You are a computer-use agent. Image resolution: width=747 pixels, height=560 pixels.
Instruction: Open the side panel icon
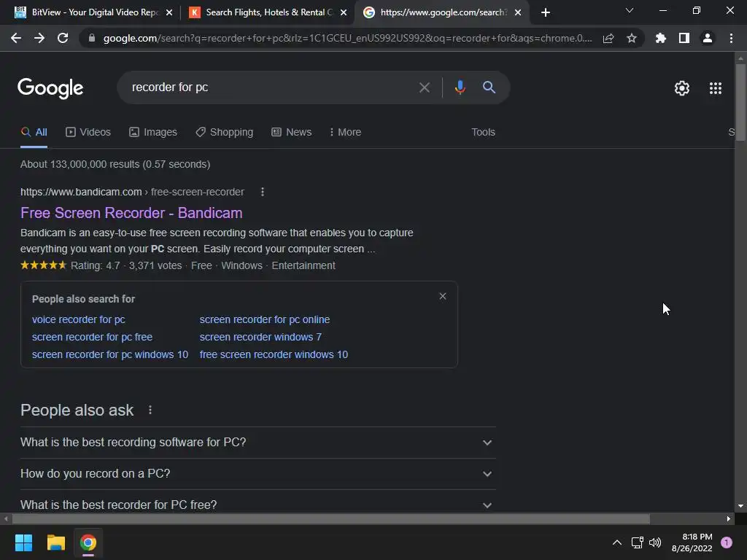(x=684, y=38)
